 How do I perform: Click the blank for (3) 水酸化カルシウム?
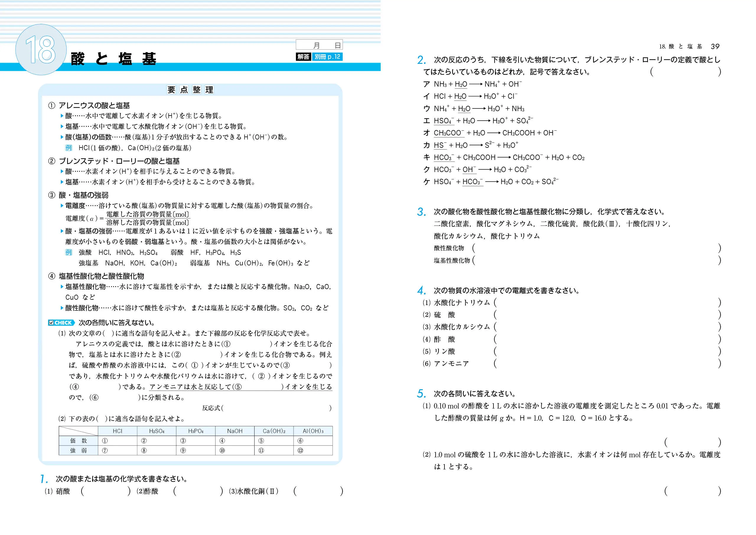point(607,327)
